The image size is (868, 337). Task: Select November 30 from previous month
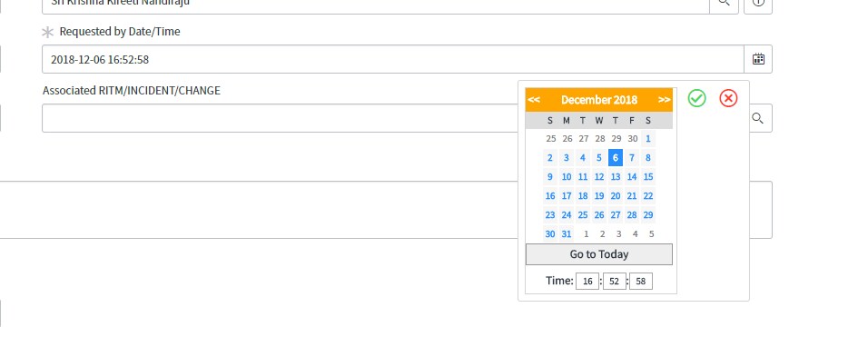coord(633,139)
